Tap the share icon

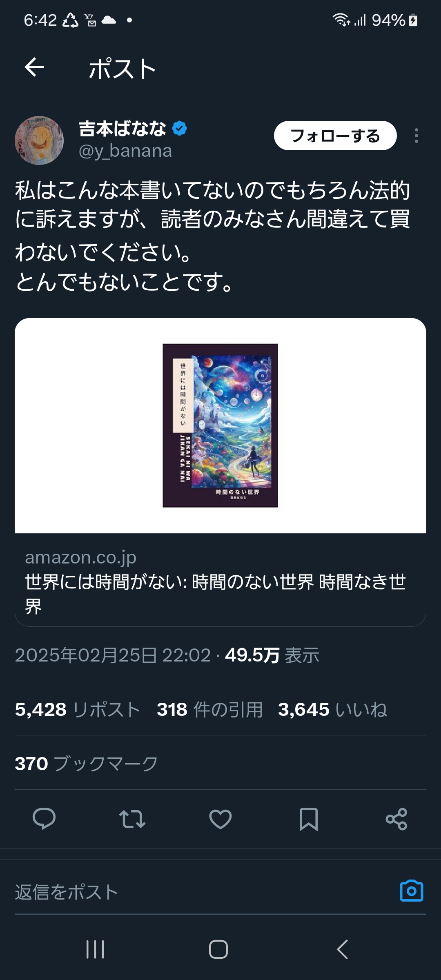pyautogui.click(x=396, y=819)
